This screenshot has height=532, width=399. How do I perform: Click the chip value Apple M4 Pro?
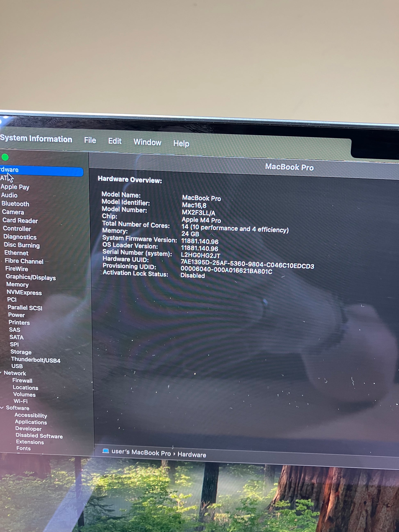(x=201, y=220)
